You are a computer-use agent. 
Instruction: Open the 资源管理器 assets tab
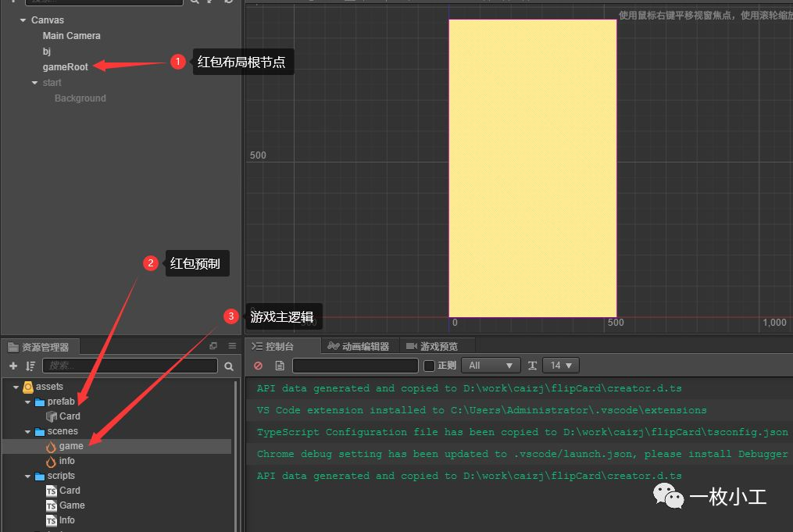[x=39, y=347]
